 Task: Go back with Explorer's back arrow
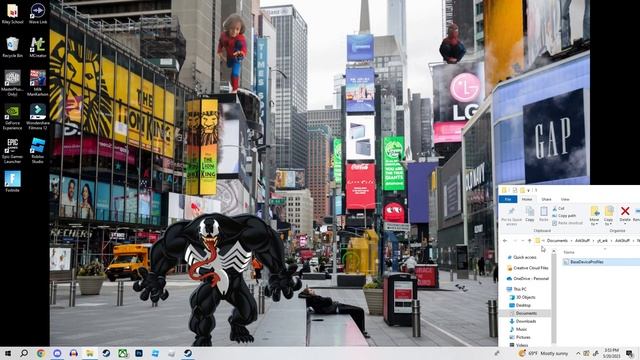tap(505, 241)
